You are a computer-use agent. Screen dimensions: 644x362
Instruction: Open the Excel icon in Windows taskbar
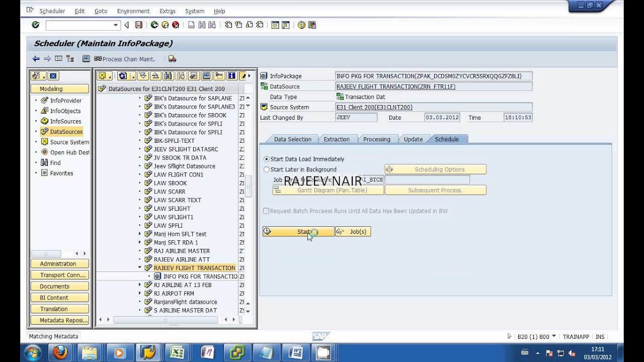[x=177, y=352]
